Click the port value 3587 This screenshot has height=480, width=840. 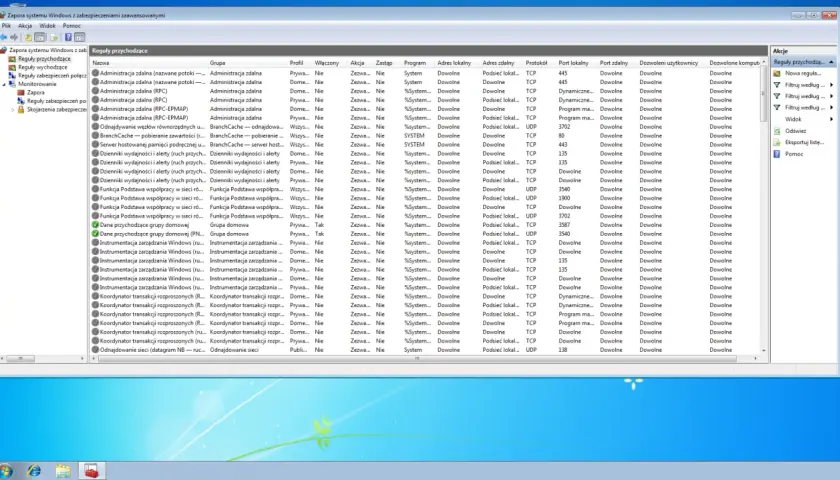(x=564, y=224)
